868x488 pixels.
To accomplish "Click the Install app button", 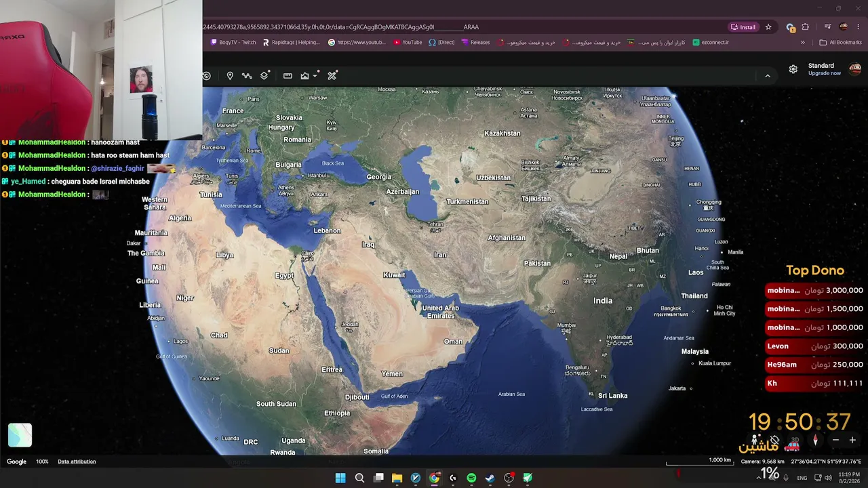I will (743, 27).
